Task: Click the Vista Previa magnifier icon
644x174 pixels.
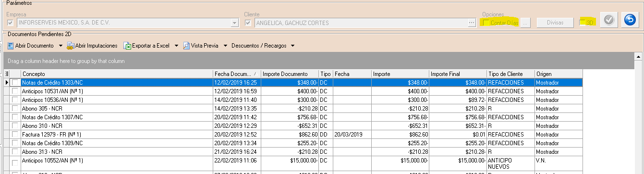Action: pos(186,46)
